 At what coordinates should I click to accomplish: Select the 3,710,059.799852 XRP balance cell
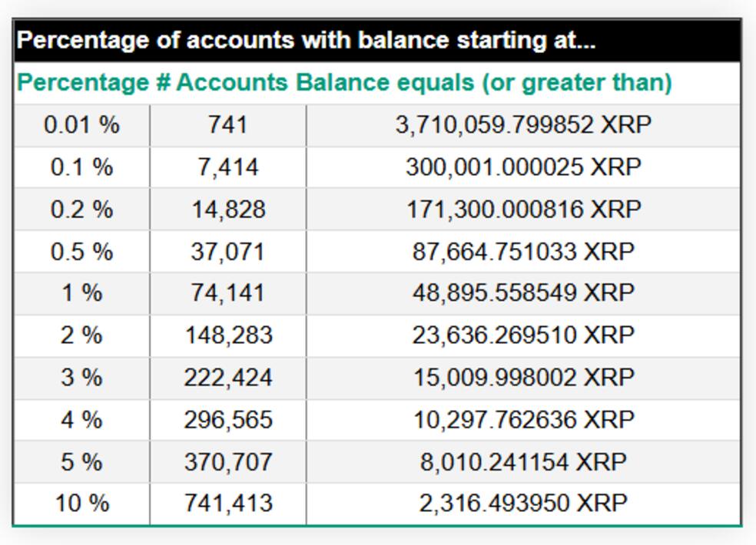coord(523,125)
